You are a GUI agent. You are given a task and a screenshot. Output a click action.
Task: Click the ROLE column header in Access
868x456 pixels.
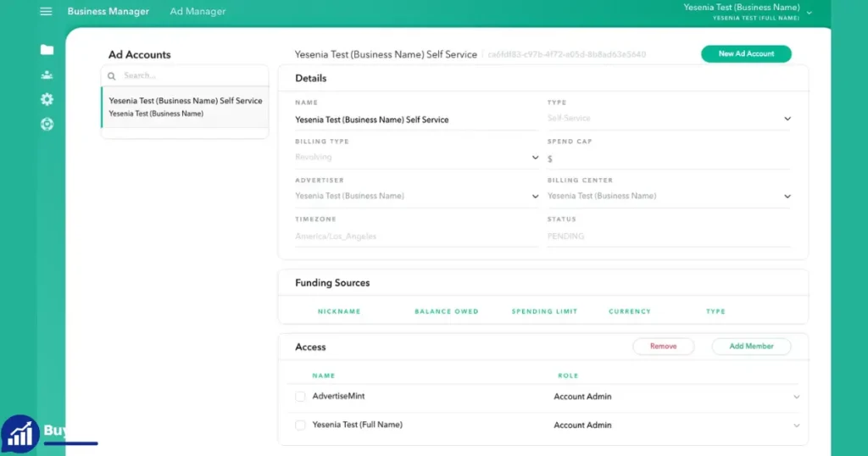click(568, 375)
